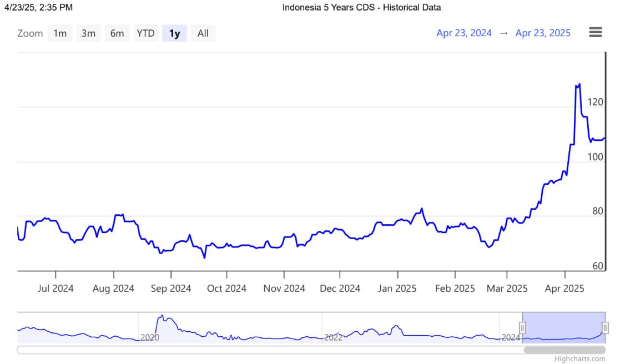Viewport: 620px width, 364px height.
Task: Click the Indonesia 5 Years CDS title
Action: [x=361, y=7]
